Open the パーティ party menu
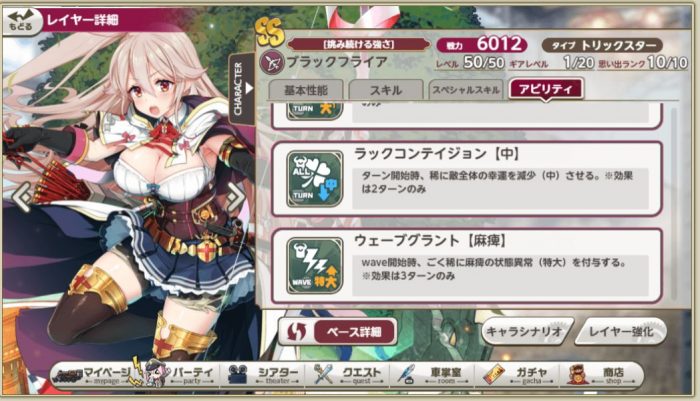The width and height of the screenshot is (700, 401). [179, 375]
